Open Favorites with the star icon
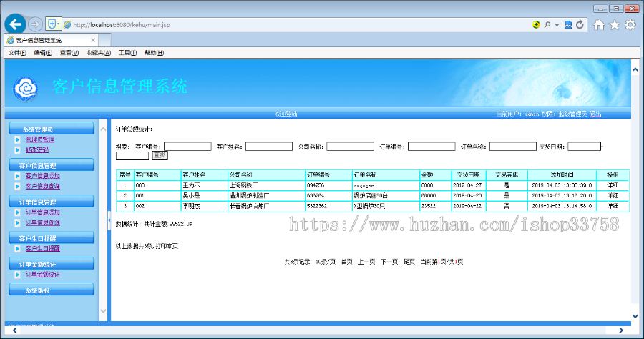 (615, 25)
